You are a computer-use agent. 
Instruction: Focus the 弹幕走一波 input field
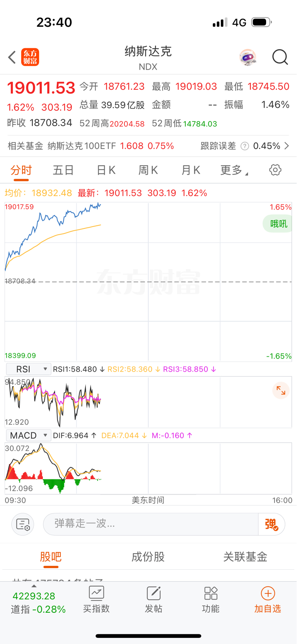coord(151,524)
